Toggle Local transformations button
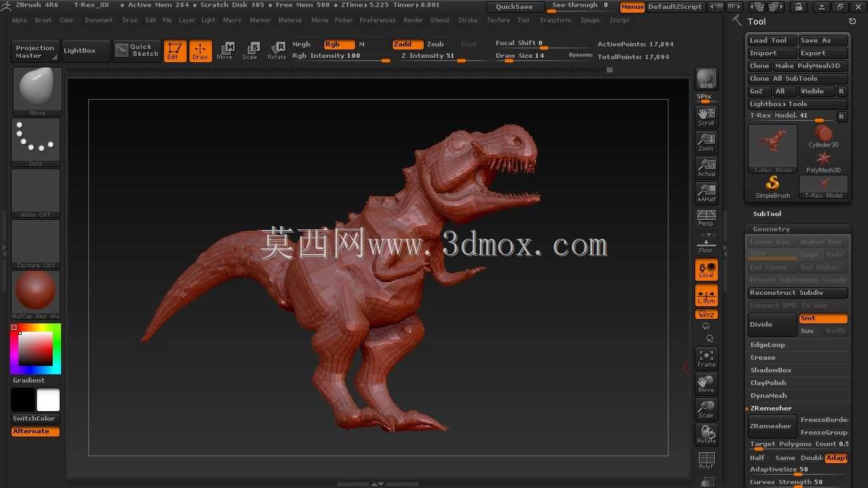This screenshot has height=488, width=868. (706, 269)
